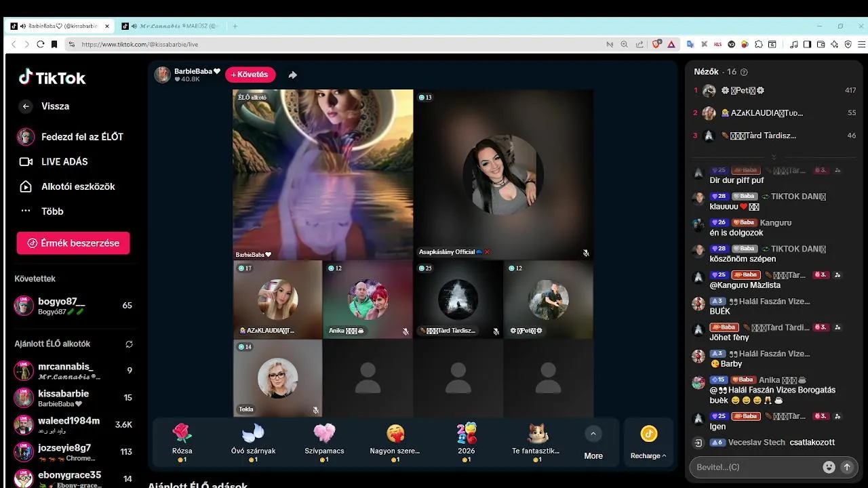Send the Szívpamacs gift
The width and height of the screenshot is (868, 488).
324,442
